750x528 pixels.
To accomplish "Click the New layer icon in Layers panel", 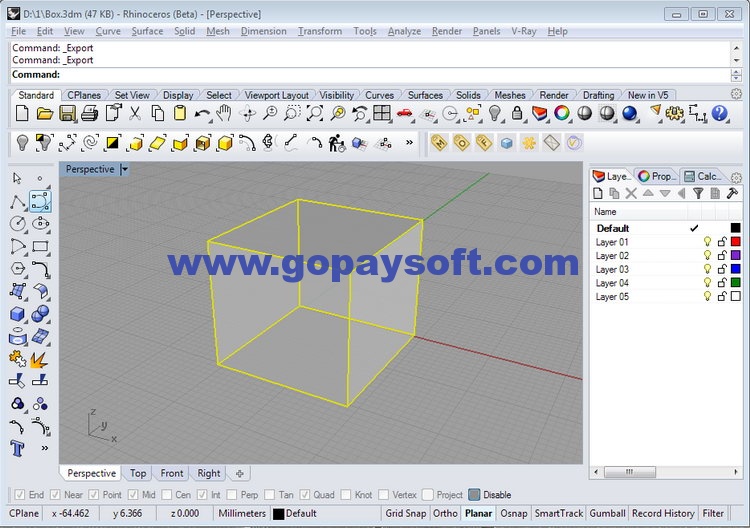I will click(x=597, y=193).
